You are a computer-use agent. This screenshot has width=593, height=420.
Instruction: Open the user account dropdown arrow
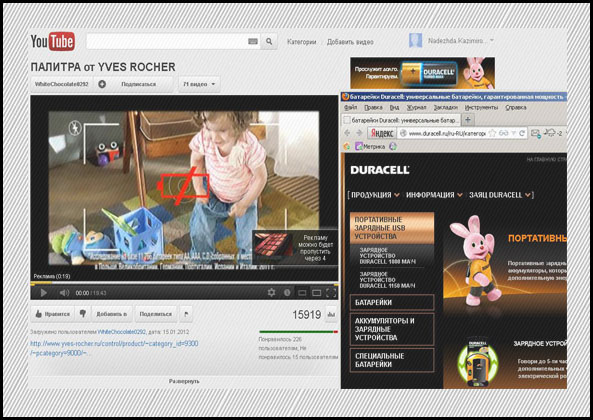pos(492,40)
